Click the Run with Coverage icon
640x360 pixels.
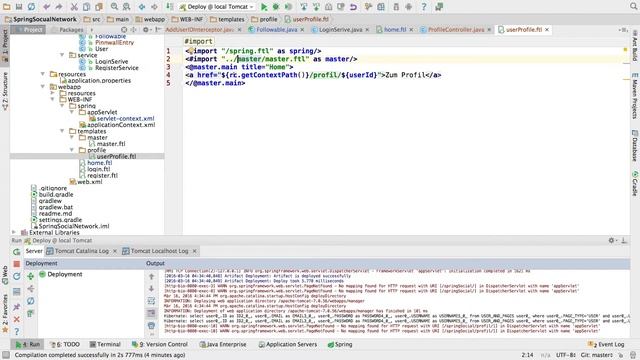[x=289, y=7]
